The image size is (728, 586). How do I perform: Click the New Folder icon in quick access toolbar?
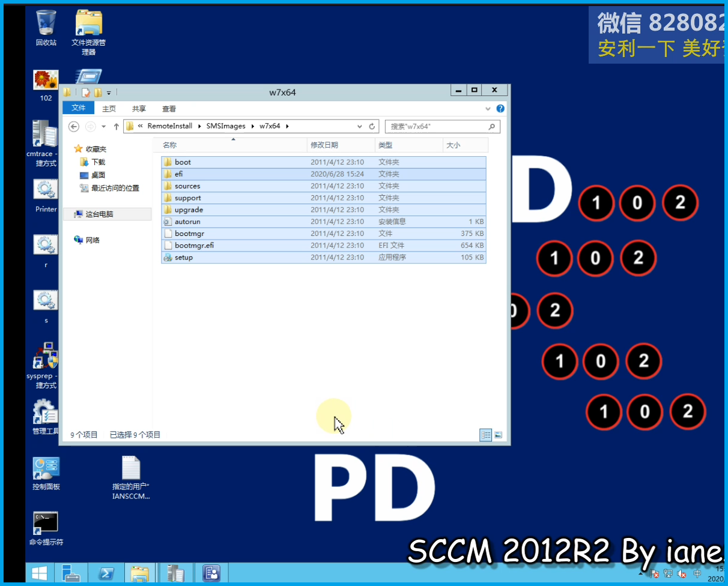pyautogui.click(x=97, y=92)
